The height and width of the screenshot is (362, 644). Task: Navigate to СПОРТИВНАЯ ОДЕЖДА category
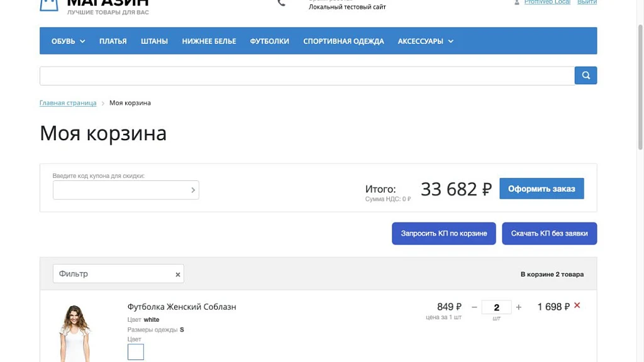tap(343, 41)
